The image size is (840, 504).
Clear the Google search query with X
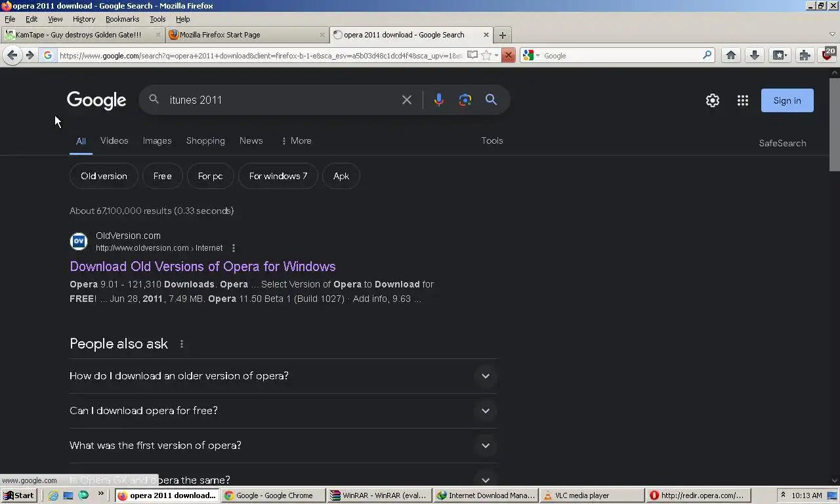click(x=407, y=100)
